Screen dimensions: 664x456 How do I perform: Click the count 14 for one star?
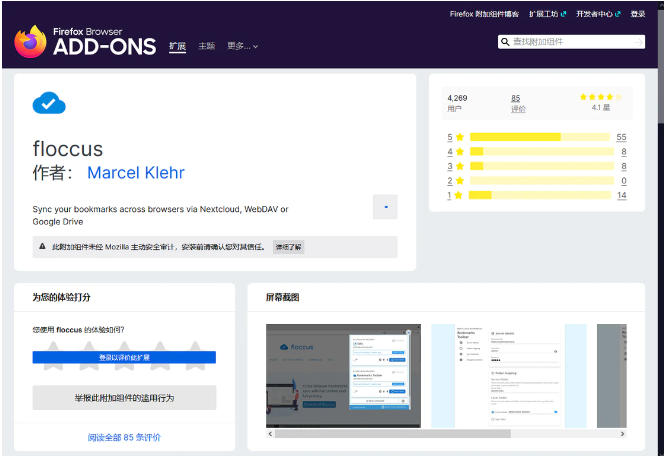[x=622, y=195]
